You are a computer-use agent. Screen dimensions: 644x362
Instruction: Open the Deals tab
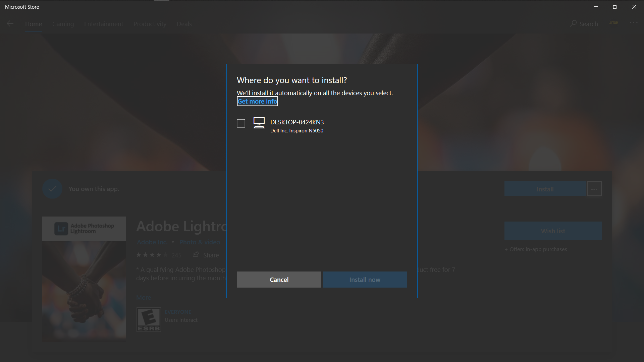tap(184, 24)
